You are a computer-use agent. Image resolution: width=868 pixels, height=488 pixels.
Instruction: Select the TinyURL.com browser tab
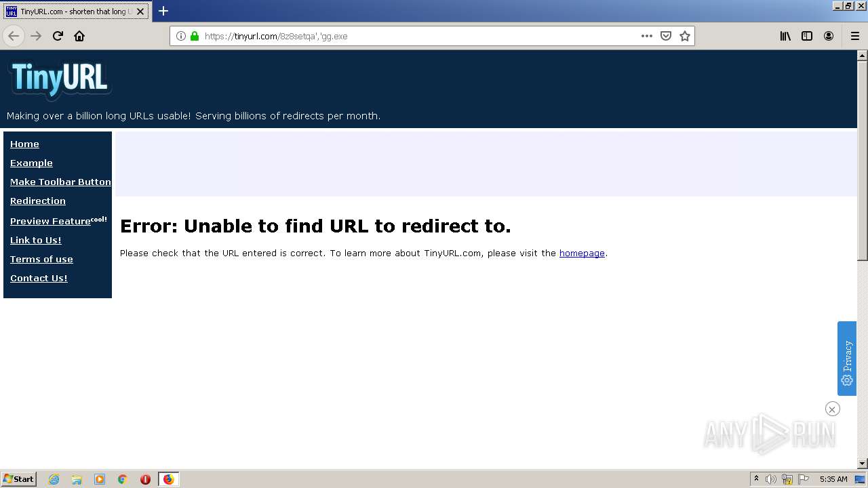[x=76, y=11]
